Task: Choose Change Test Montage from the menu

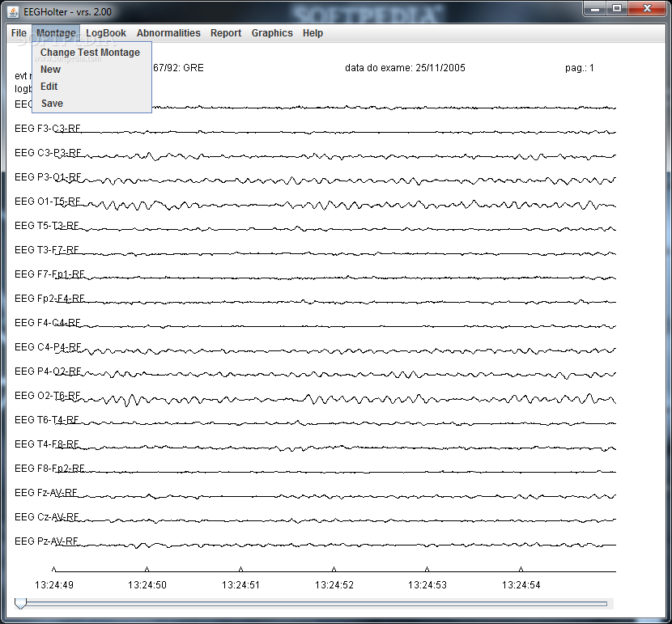Action: [91, 53]
